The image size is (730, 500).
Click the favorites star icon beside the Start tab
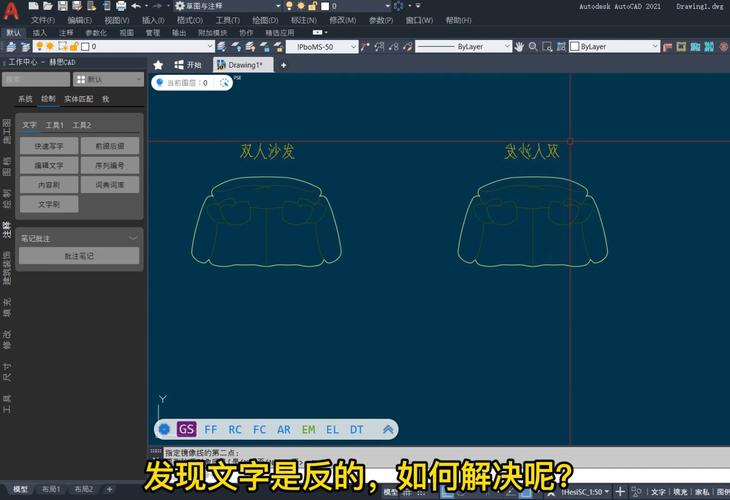tap(158, 65)
